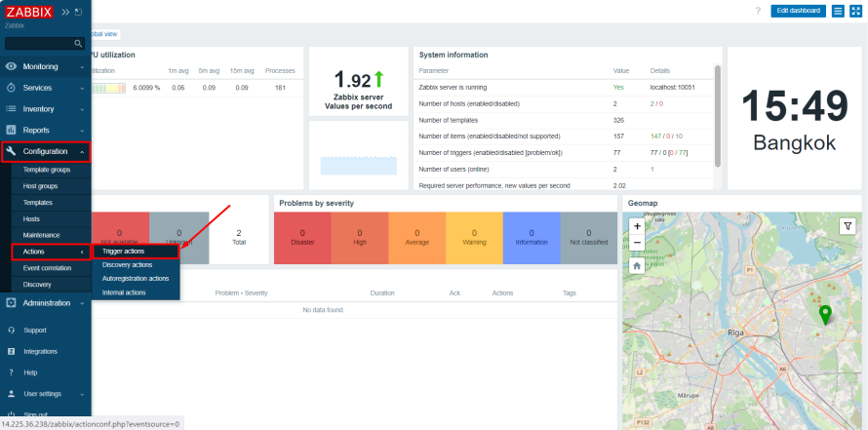
Task: Click the Bangkok clock widget
Action: tap(795, 118)
